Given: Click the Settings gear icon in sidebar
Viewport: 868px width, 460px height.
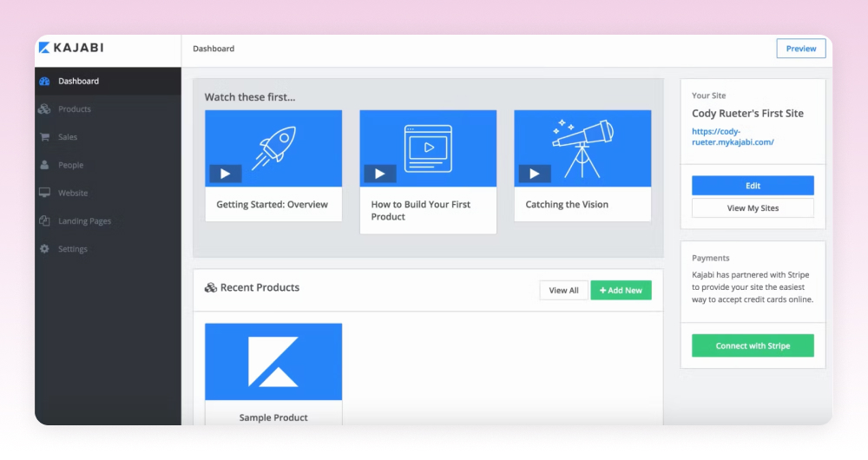Looking at the screenshot, I should (45, 248).
